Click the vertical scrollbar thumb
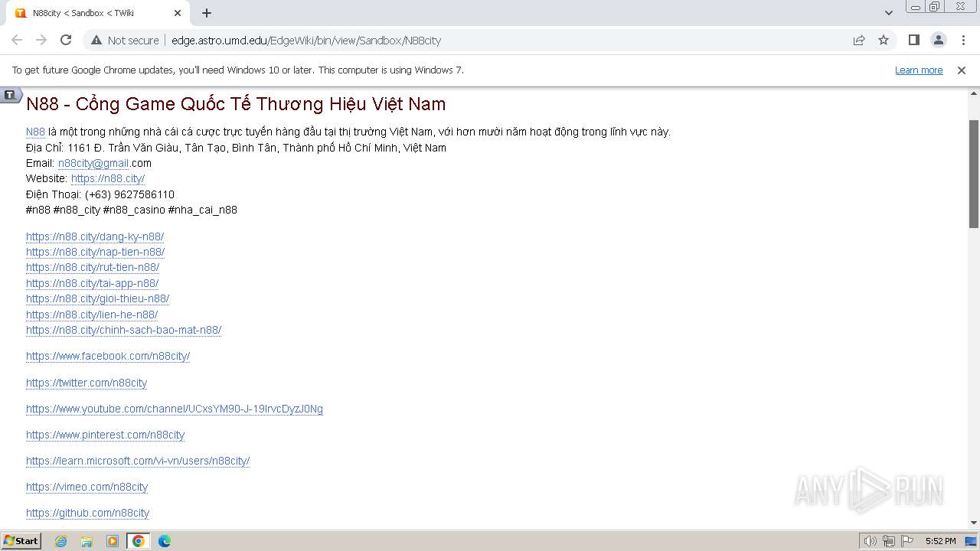The height and width of the screenshot is (551, 980). [974, 174]
